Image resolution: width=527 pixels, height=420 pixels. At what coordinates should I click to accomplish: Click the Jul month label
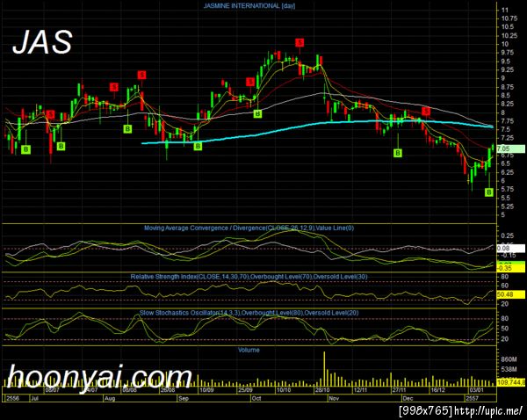[x=34, y=398]
